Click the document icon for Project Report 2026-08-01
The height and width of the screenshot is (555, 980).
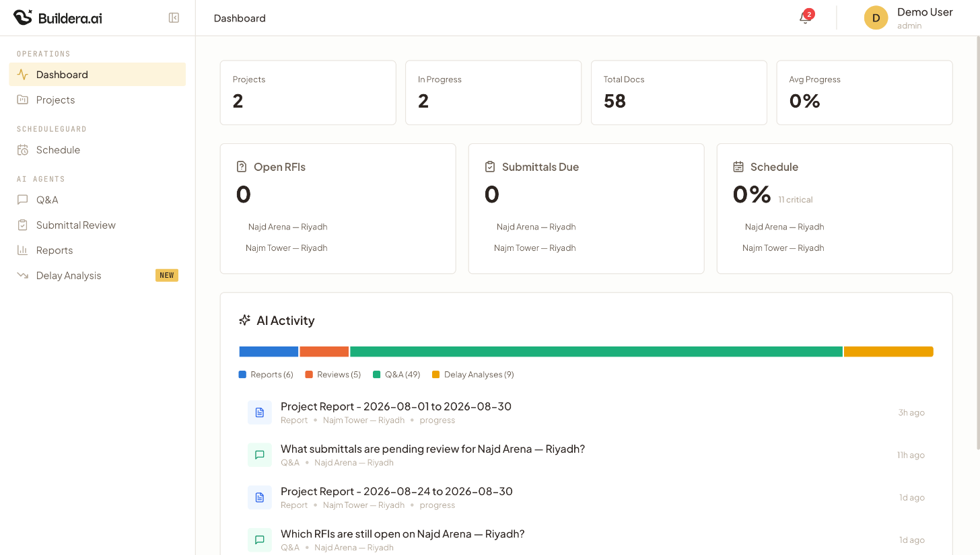point(260,412)
